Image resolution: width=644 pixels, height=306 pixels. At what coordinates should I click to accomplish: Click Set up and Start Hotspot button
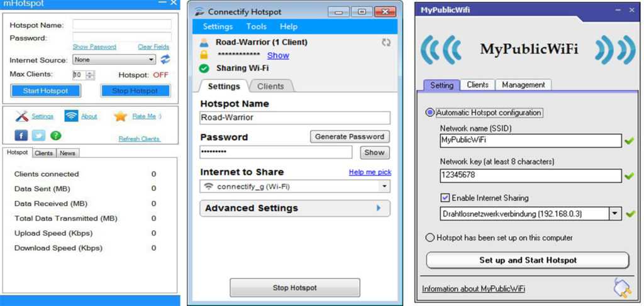tap(528, 261)
